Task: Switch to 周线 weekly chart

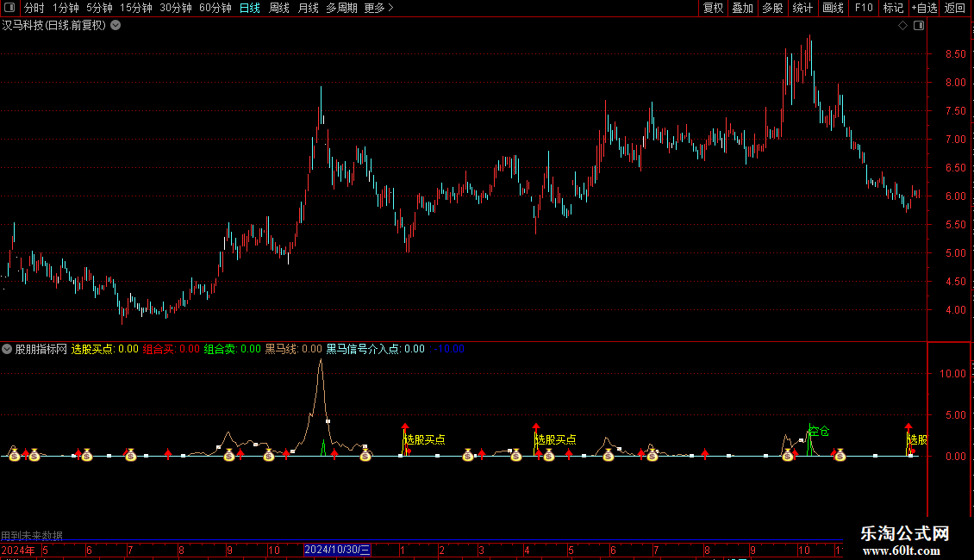Action: [x=279, y=8]
